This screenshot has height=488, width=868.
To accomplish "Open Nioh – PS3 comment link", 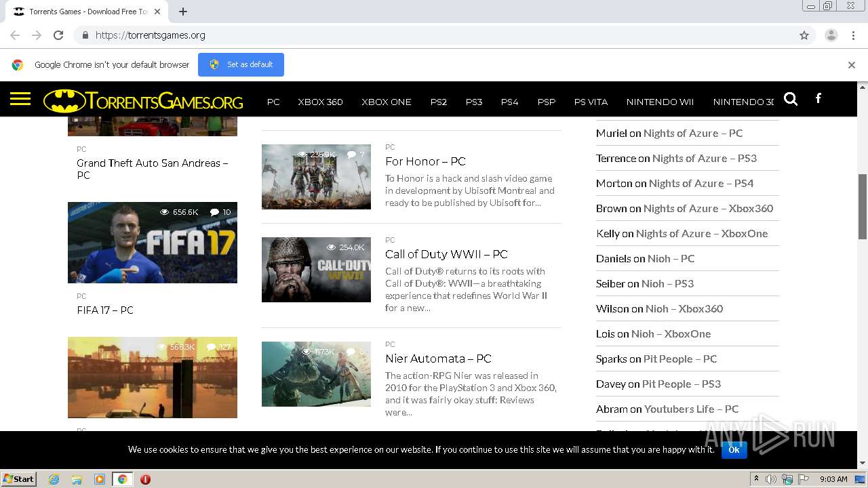I will click(668, 283).
